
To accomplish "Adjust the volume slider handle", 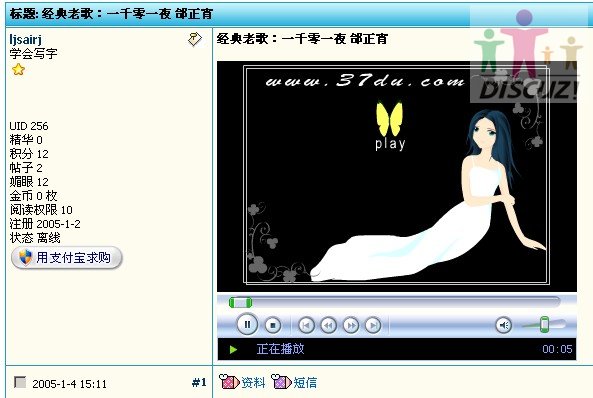I will 544,325.
